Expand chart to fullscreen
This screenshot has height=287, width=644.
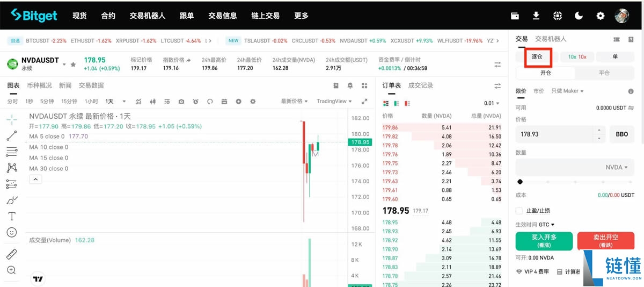click(x=364, y=101)
